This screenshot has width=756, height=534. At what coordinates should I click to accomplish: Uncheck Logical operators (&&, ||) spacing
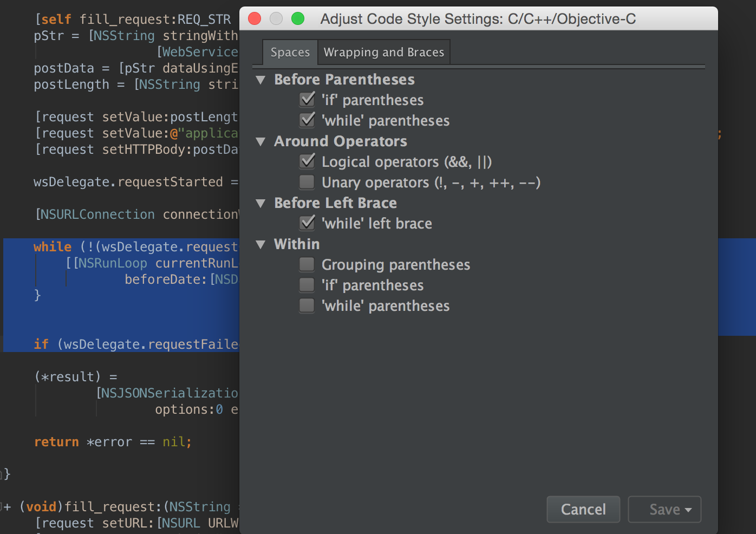click(x=307, y=161)
